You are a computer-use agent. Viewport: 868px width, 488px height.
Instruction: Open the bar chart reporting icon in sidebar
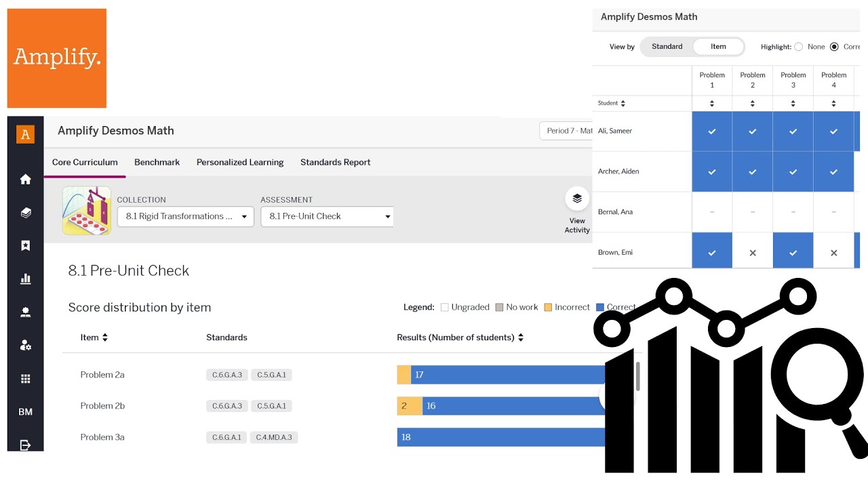[25, 279]
